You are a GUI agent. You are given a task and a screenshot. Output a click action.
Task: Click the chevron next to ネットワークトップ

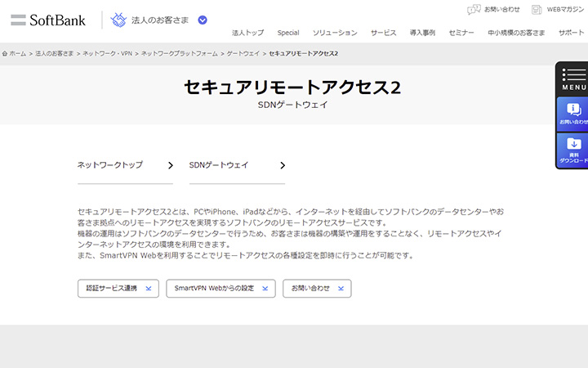171,165
